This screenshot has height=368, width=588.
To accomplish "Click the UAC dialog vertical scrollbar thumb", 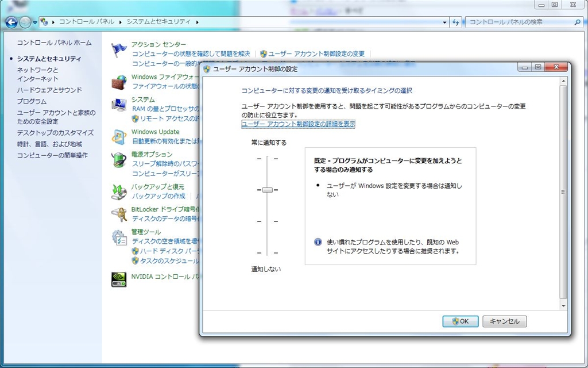I will [x=563, y=192].
